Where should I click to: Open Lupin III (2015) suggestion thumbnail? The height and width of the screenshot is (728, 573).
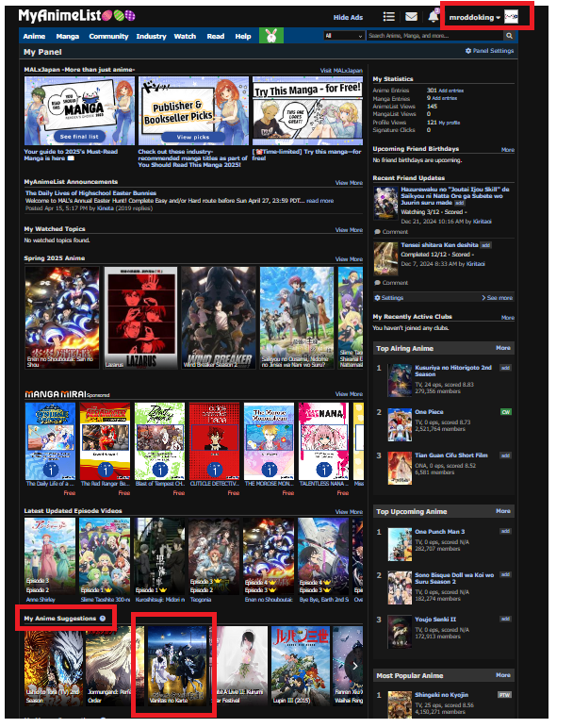click(x=301, y=667)
